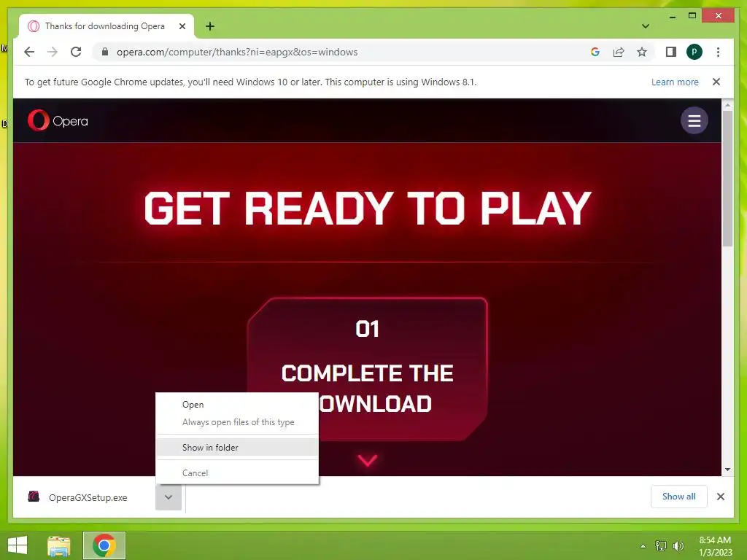Image resolution: width=747 pixels, height=560 pixels.
Task: Click the Chrome taskbar icon
Action: coord(104,545)
